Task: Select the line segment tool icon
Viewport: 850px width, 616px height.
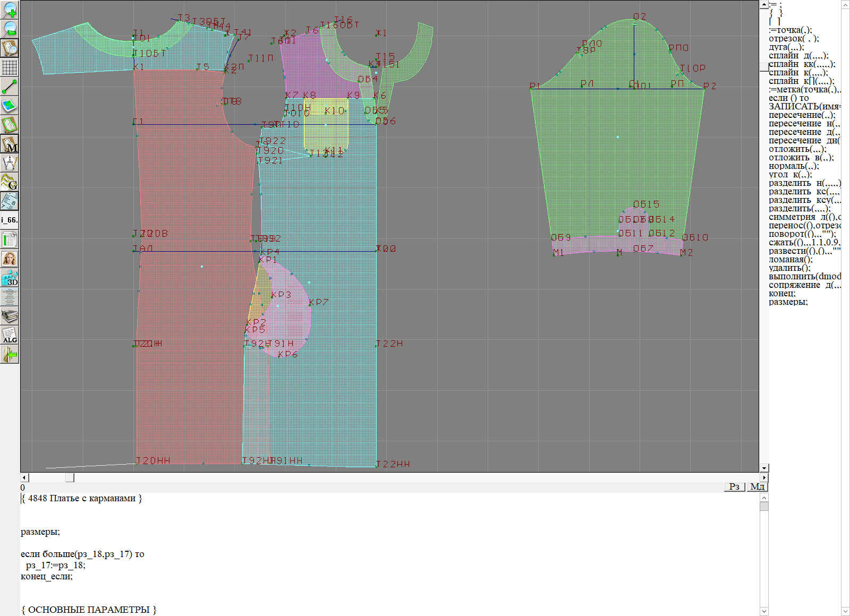Action: click(x=10, y=87)
